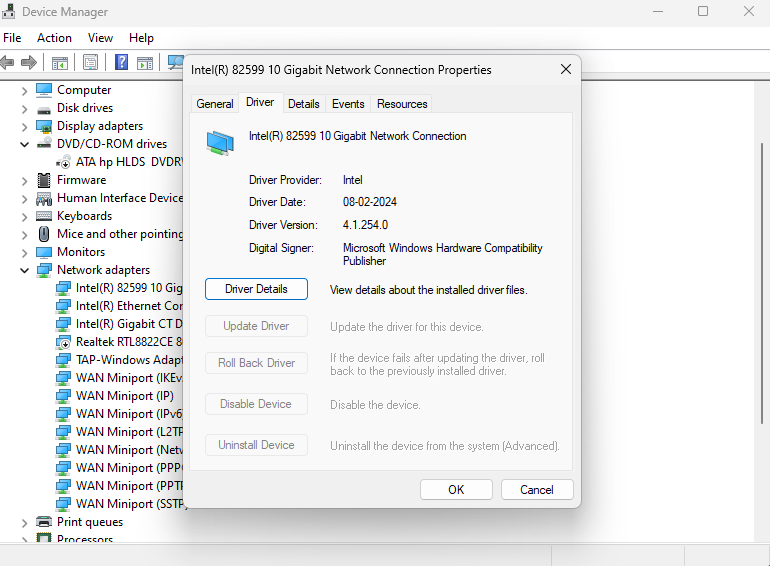Open the Action menu
The width and height of the screenshot is (770, 566).
point(55,38)
